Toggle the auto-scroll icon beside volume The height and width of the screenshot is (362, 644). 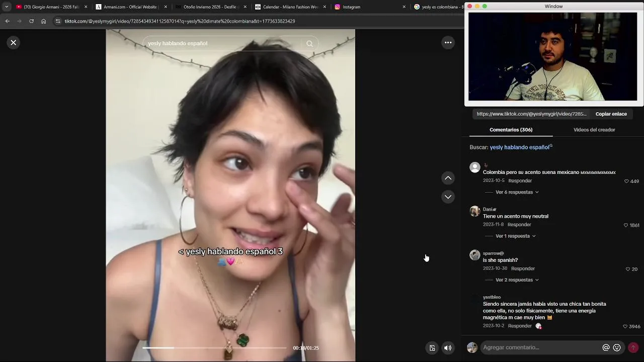click(432, 348)
